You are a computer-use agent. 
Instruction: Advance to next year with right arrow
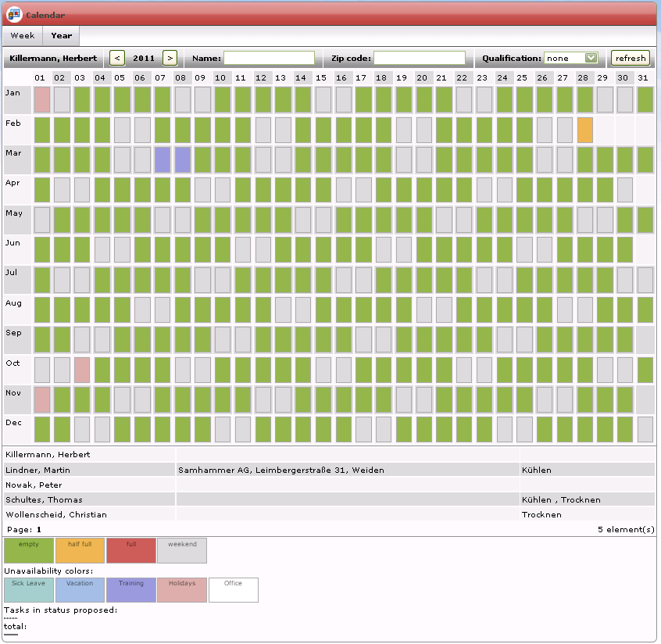pyautogui.click(x=170, y=58)
